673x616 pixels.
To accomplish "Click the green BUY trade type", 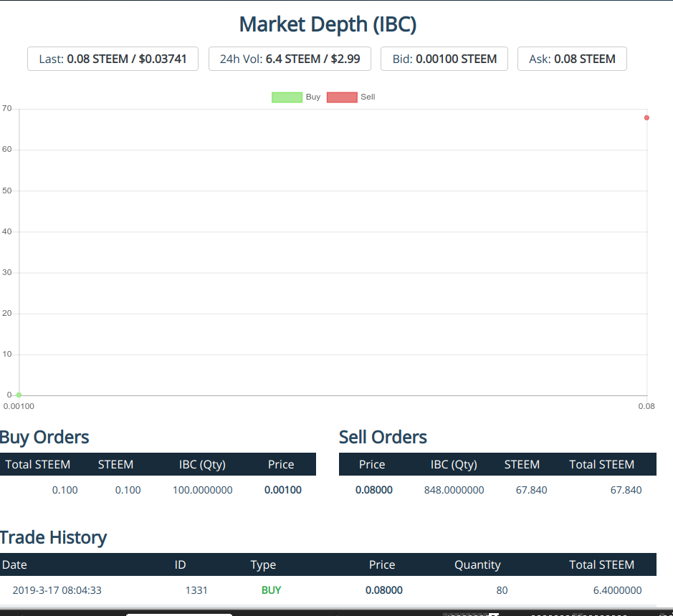I will pos(271,590).
